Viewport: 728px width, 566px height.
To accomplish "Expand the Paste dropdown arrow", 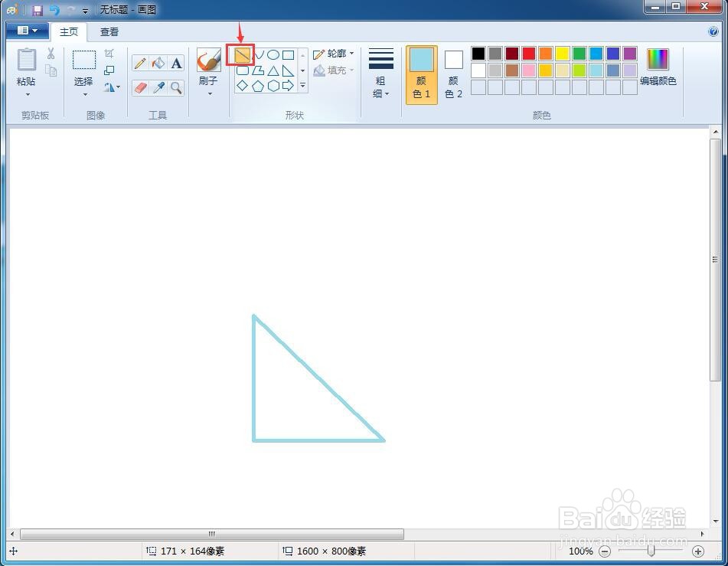I will [28, 94].
